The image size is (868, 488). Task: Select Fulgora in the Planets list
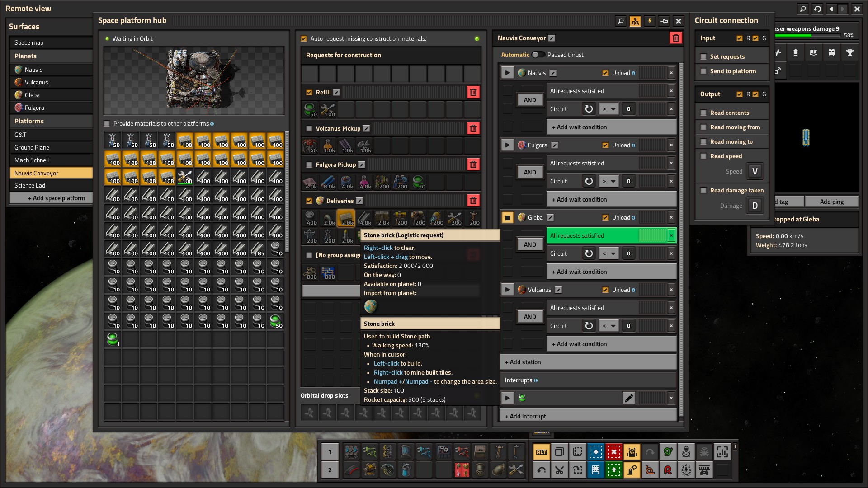(x=51, y=108)
